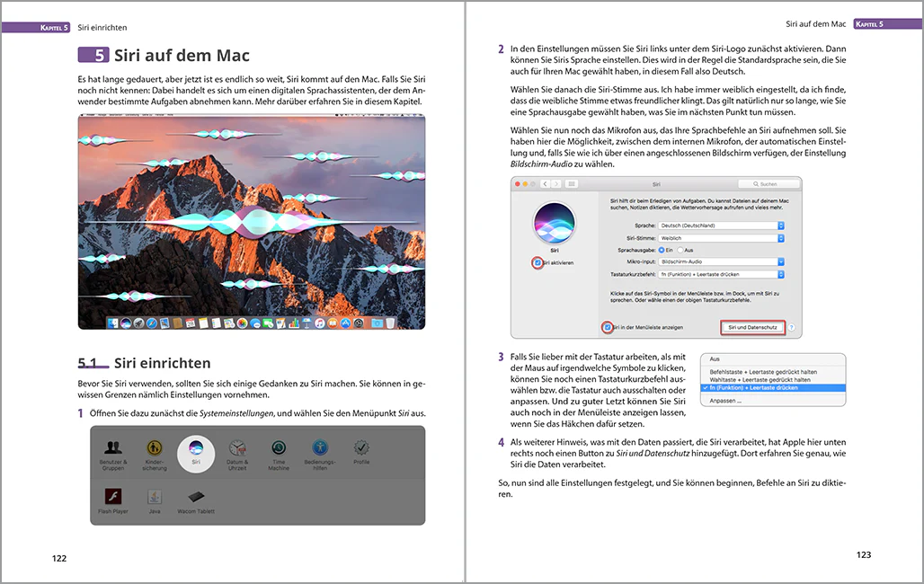Toggle the Siri aktivieren checkbox

538,263
